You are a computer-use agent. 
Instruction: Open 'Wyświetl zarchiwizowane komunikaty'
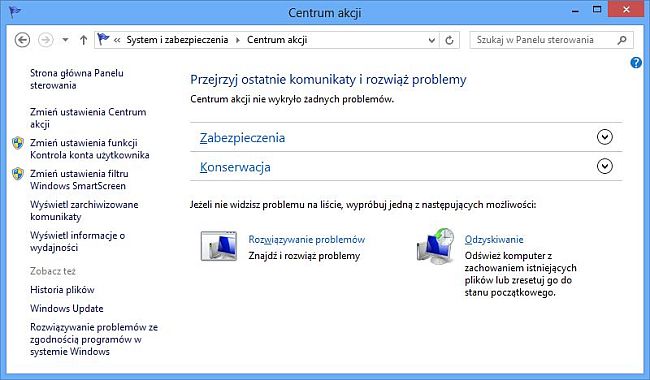(84, 211)
